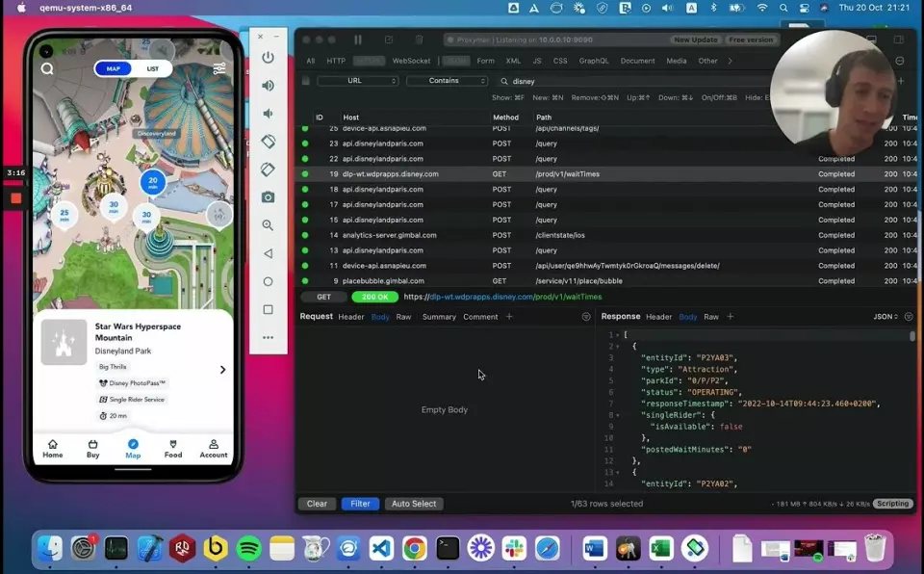Pause recording in Proxyman toolbar
The height and width of the screenshot is (574, 924).
click(358, 40)
